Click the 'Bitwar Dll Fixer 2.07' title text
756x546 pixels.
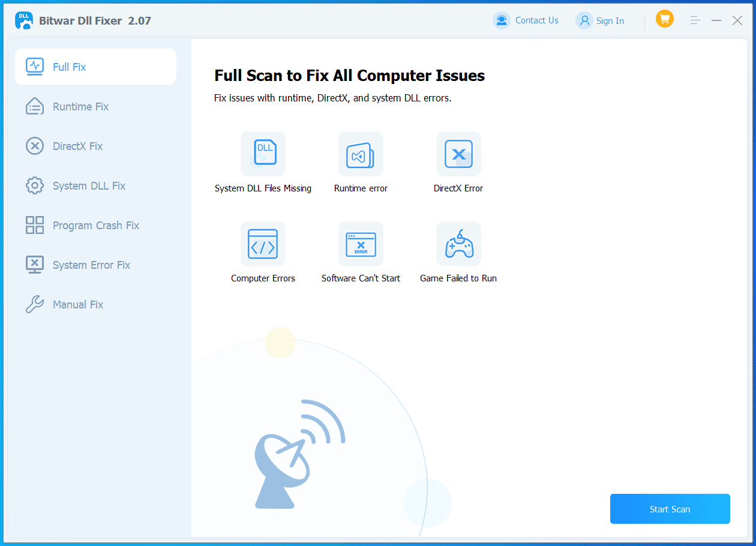[x=95, y=21]
